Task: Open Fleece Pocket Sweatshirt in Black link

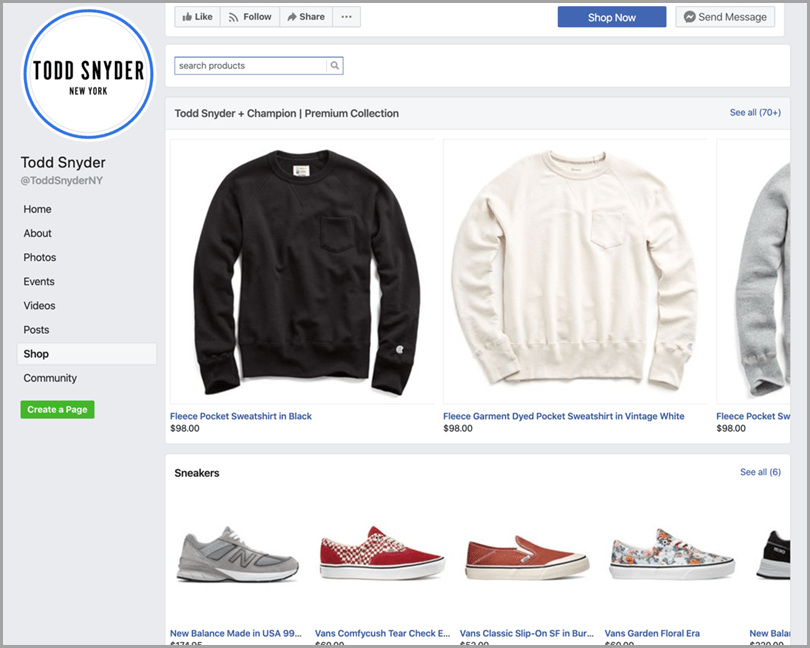Action: click(x=241, y=416)
